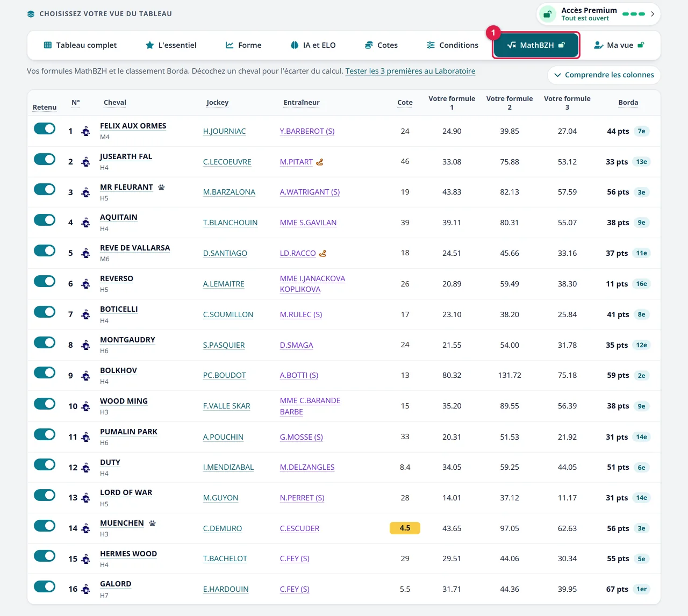The image size is (688, 616).
Task: Sort by the Borda column header
Action: click(x=628, y=103)
